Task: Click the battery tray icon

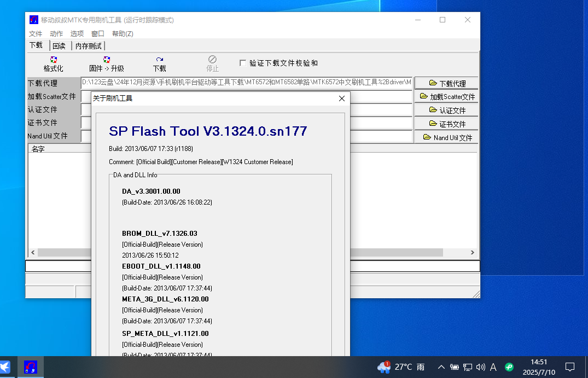Action: tap(454, 367)
